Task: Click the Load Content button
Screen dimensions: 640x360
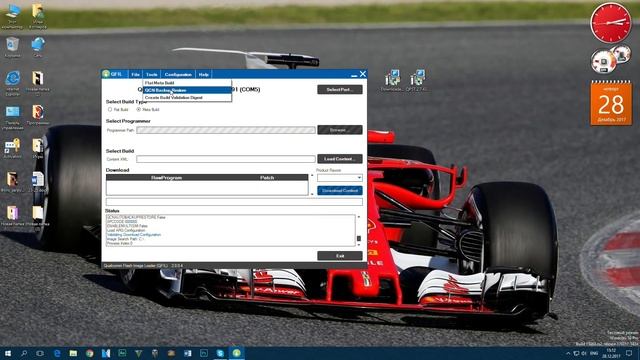Action: point(340,159)
